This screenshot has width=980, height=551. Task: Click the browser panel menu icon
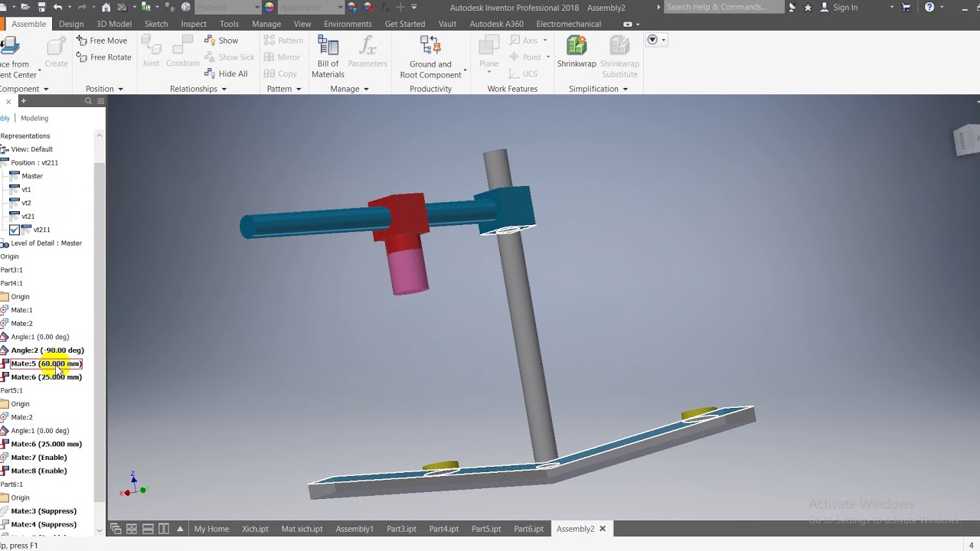(100, 101)
